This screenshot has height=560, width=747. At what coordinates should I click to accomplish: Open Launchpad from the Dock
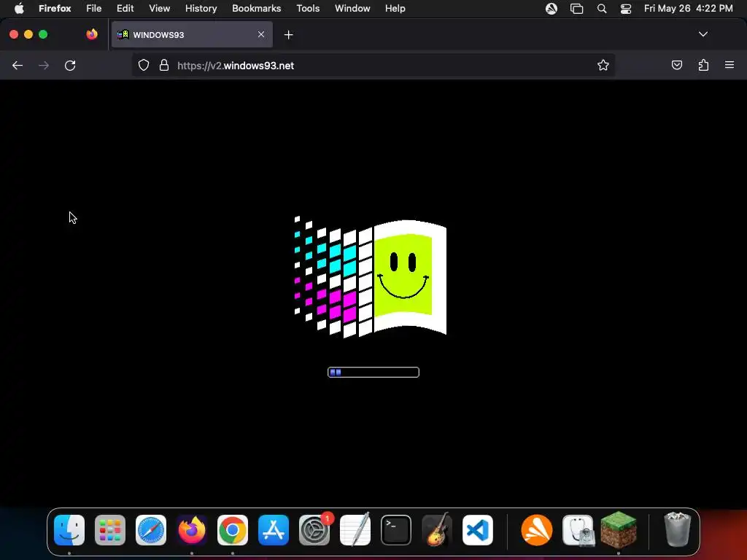pyautogui.click(x=110, y=530)
